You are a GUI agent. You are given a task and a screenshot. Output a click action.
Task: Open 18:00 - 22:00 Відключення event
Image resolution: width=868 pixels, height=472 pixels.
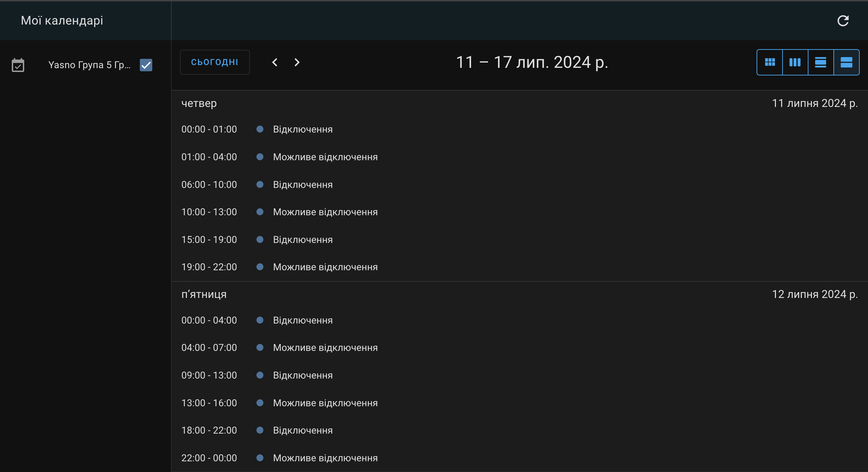pyautogui.click(x=519, y=430)
